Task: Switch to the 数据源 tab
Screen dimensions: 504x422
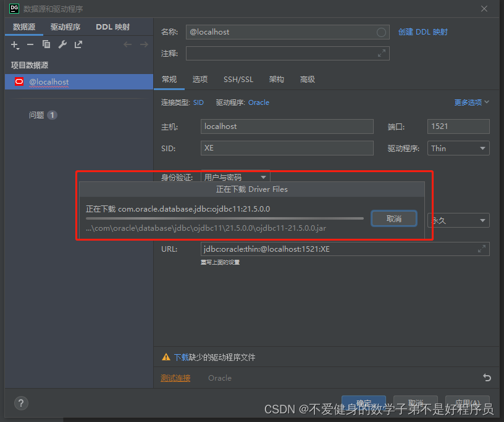Action: [x=24, y=27]
